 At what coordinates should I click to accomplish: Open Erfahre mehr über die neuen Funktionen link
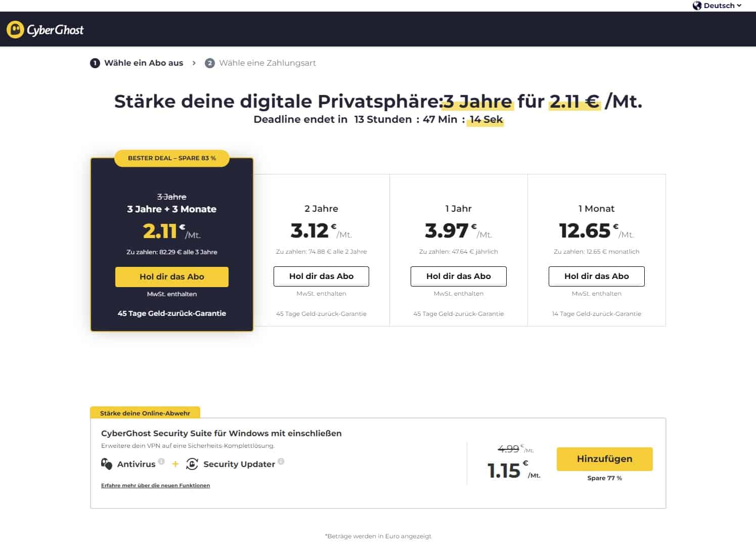(x=155, y=486)
